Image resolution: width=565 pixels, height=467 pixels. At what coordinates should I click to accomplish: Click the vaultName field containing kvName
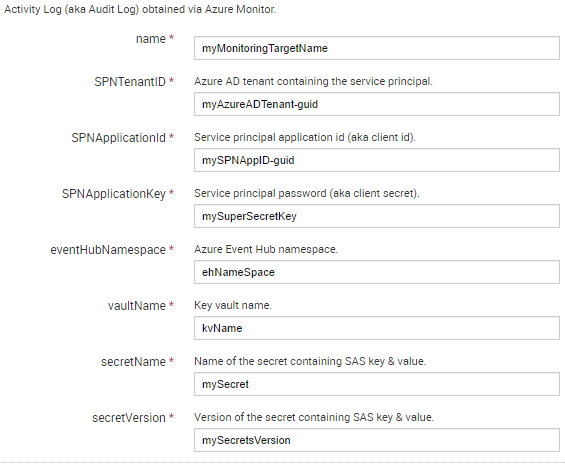(377, 328)
